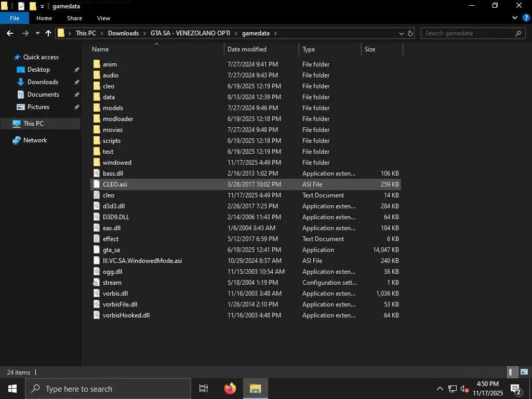532x399 pixels.
Task: Open the View ribbon tab
Action: (x=103, y=18)
